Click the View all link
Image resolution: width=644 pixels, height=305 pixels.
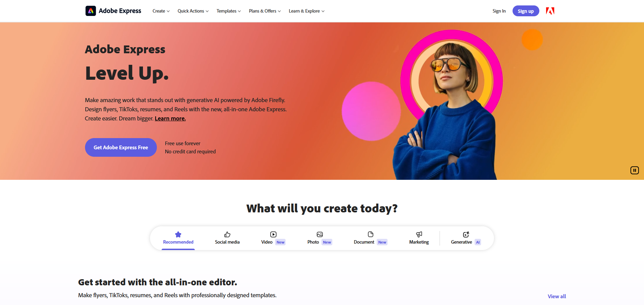(557, 297)
